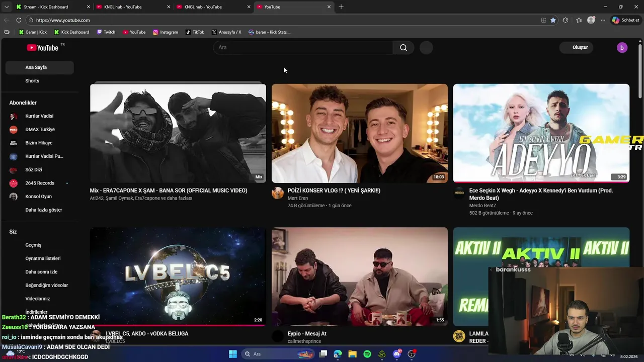Open browser three-dots settings menu
Image resolution: width=644 pixels, height=362 pixels.
click(603, 20)
